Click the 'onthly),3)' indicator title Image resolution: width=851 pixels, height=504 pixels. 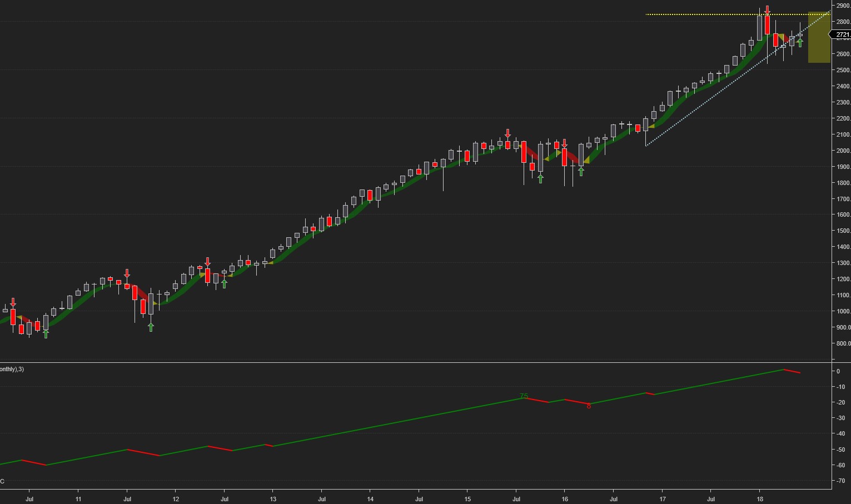(x=12, y=369)
